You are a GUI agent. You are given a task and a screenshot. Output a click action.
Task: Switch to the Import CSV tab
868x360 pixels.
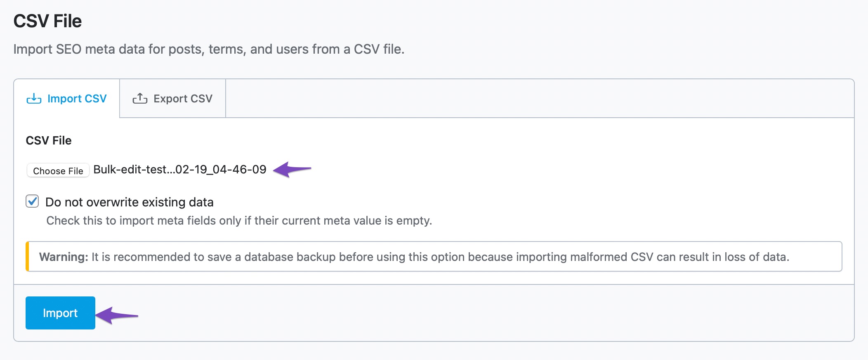(67, 99)
